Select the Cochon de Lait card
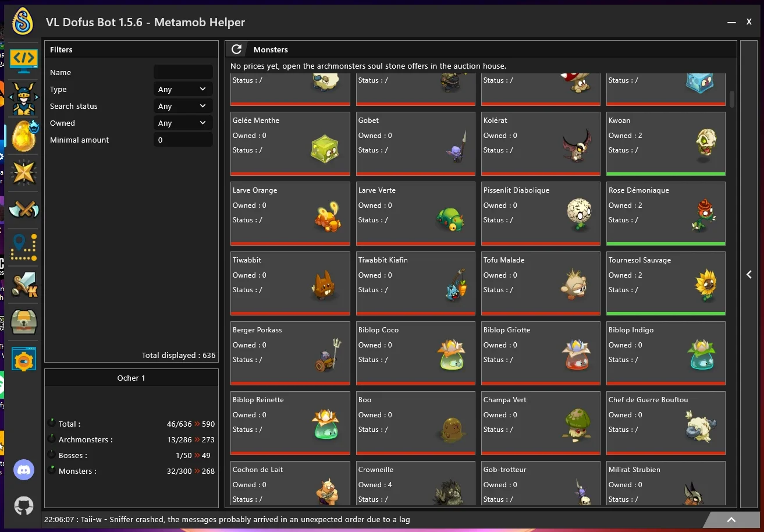 [290, 483]
